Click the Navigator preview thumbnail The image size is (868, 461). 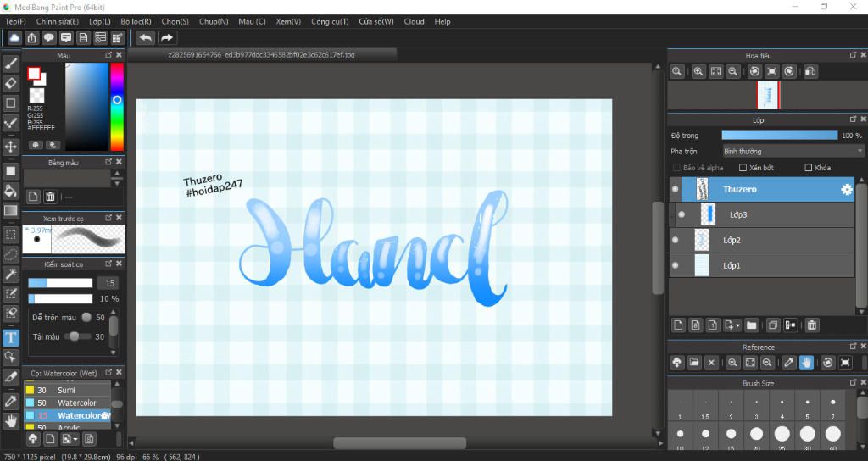click(x=768, y=95)
